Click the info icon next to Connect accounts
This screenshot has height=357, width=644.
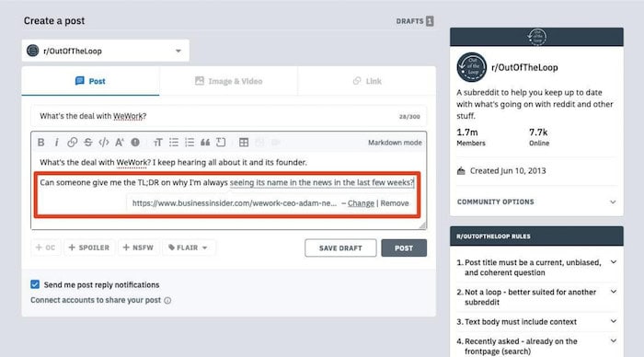167,300
